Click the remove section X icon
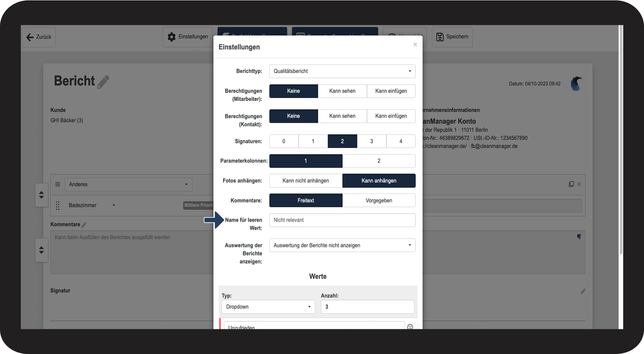644x354 pixels. tap(579, 184)
